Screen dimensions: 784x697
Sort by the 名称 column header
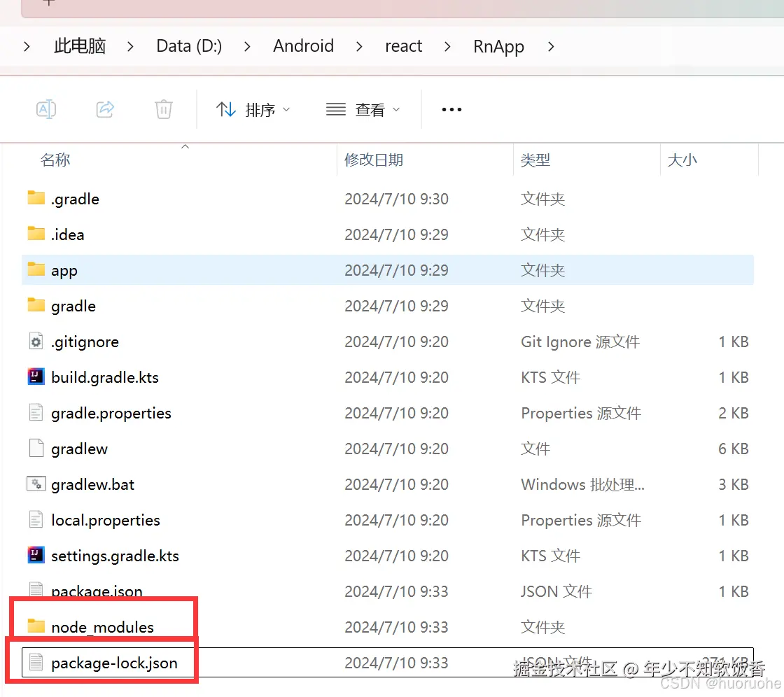tap(55, 160)
